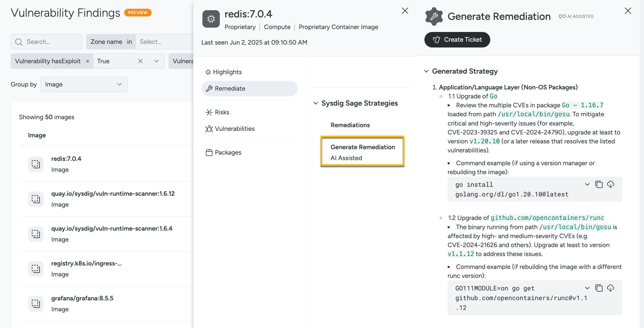Open quay.io/sysdig/vuln-runtime-scanner:1.6.12 row

pos(107,199)
